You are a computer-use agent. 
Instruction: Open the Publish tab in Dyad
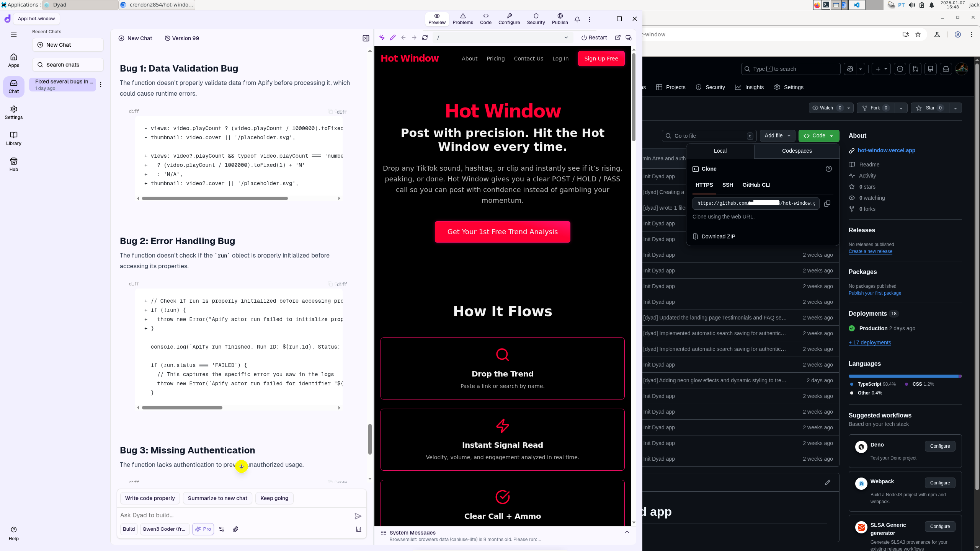[x=560, y=19]
